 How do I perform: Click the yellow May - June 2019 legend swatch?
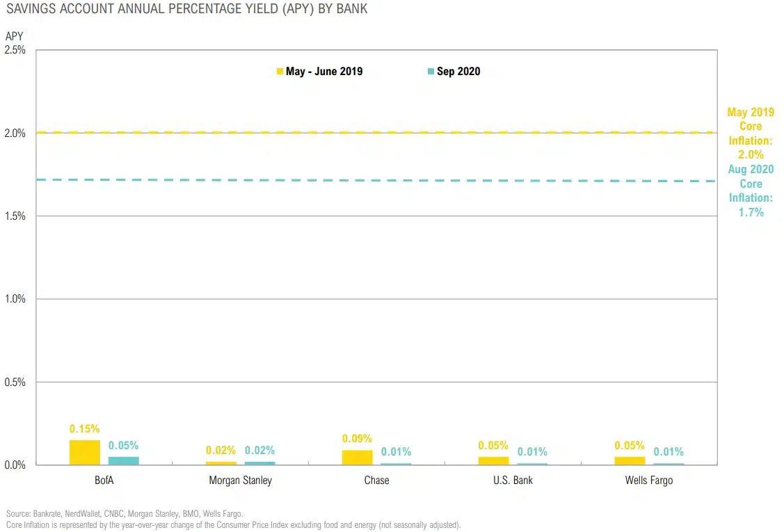click(x=280, y=72)
